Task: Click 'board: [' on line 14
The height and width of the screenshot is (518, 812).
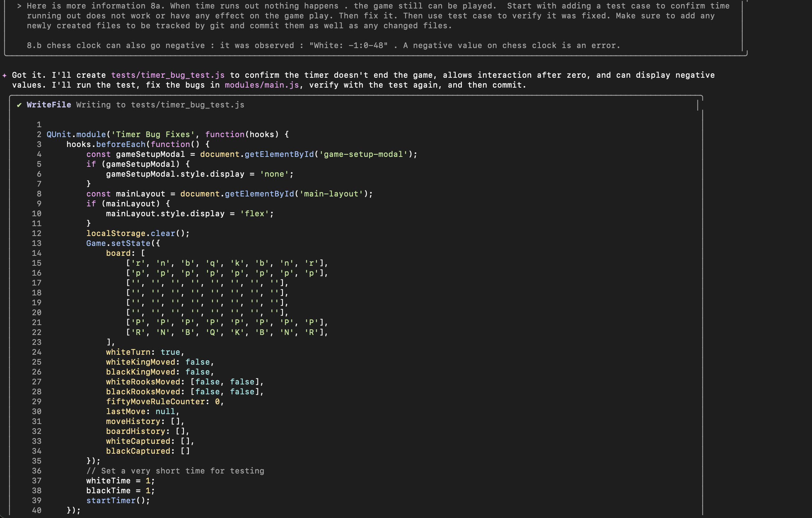Action: click(126, 253)
